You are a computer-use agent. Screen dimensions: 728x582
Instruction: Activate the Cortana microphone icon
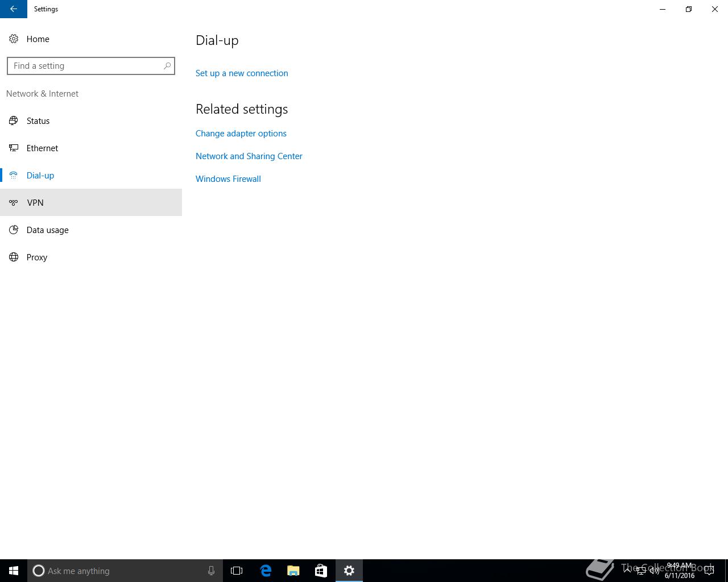[211, 571]
